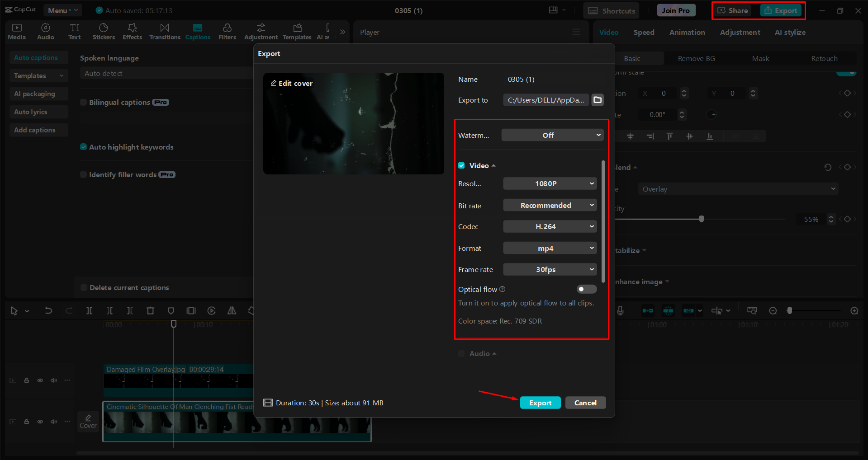Open the Transitions panel
Image resolution: width=868 pixels, height=460 pixels.
tap(165, 31)
